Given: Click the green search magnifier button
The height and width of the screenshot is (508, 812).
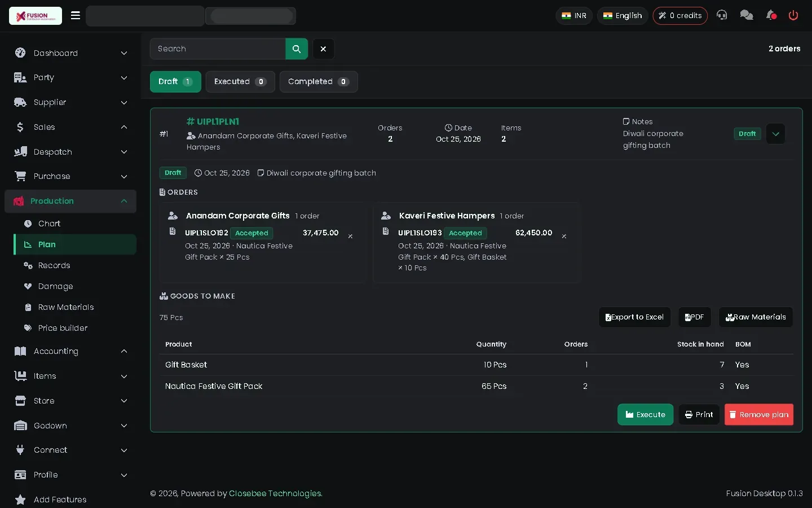Looking at the screenshot, I should 297,49.
